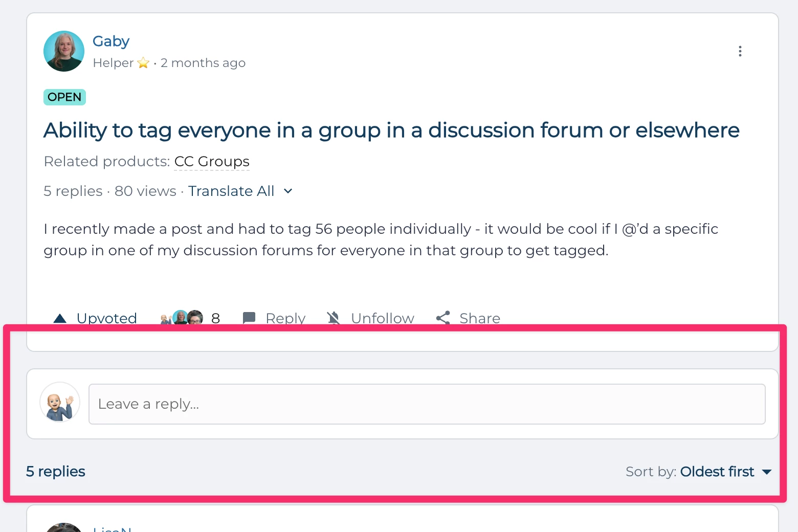798x532 pixels.
Task: Click your waving avatar beside reply box
Action: pyautogui.click(x=60, y=402)
